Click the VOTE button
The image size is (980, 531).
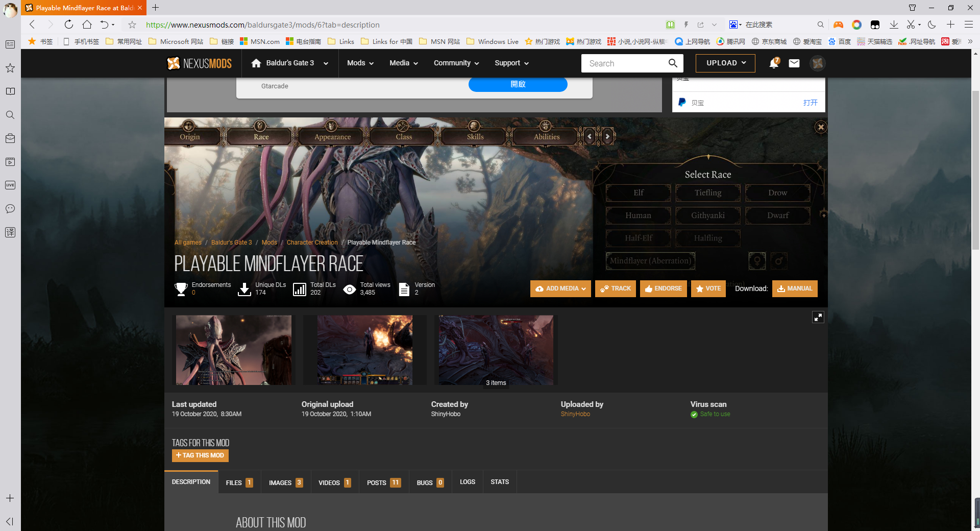tap(708, 288)
